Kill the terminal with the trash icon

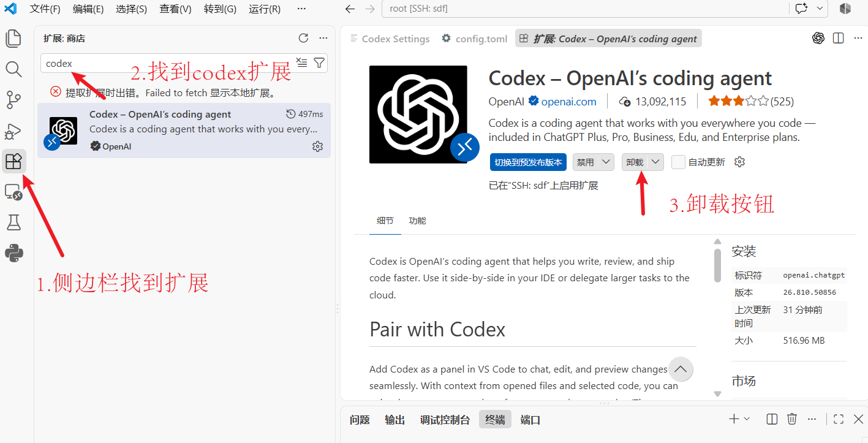[792, 419]
